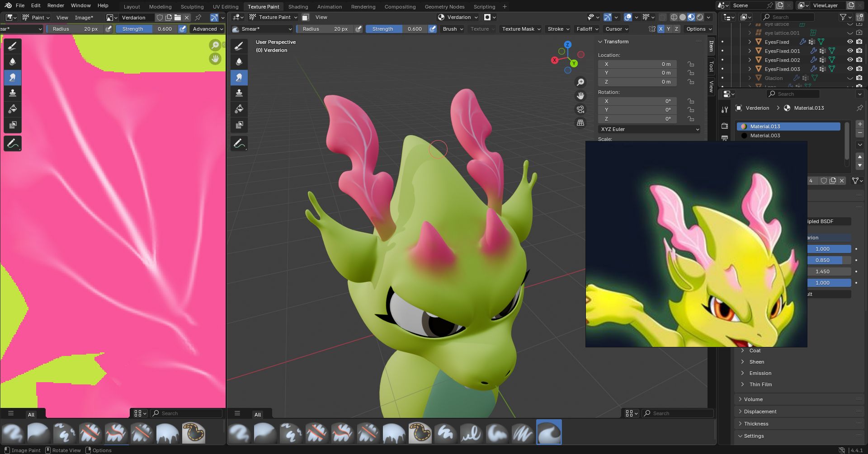This screenshot has height=454, width=868.
Task: Open the Falloff dropdown
Action: pyautogui.click(x=587, y=29)
